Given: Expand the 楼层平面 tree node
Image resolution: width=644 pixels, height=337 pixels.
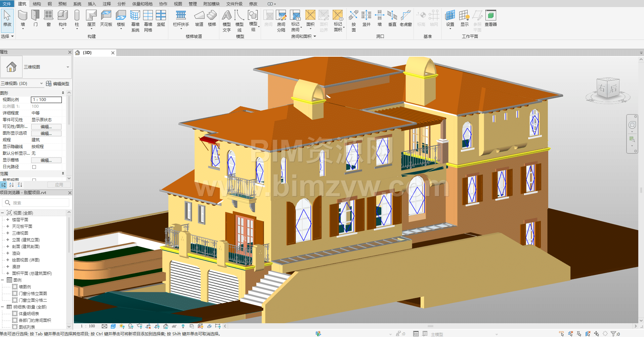Looking at the screenshot, I should click(x=8, y=220).
